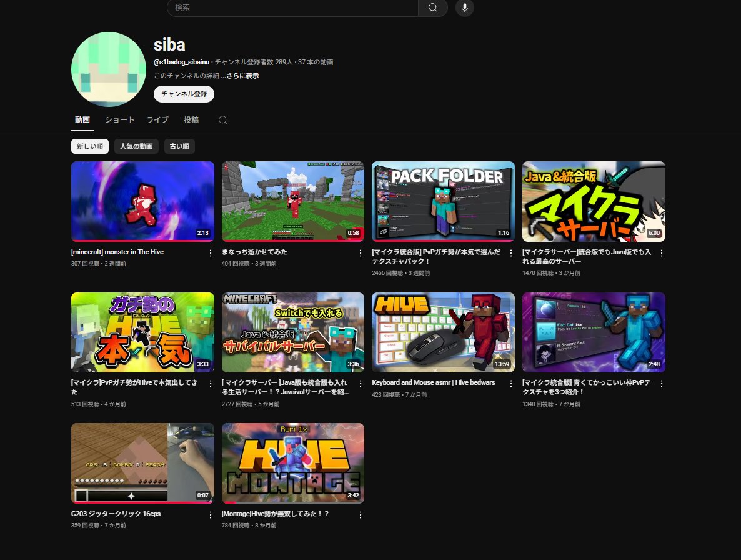Open title Java版も統合版も入れる生活サーバー
The width and height of the screenshot is (741, 560).
pyautogui.click(x=285, y=387)
